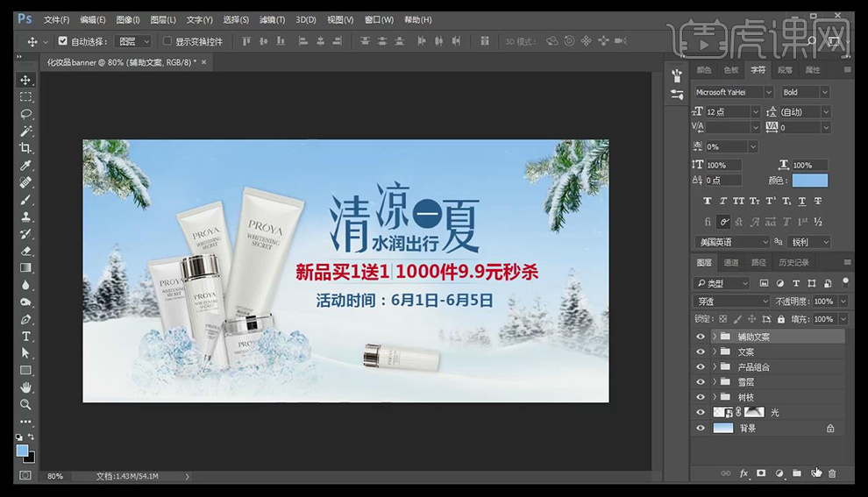Open the 图像(I) menu
868x497 pixels.
tap(128, 20)
